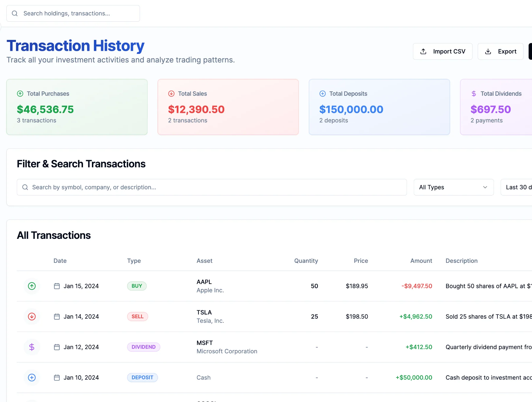Click calendar icon next to Jan 12, 2024

(57, 347)
